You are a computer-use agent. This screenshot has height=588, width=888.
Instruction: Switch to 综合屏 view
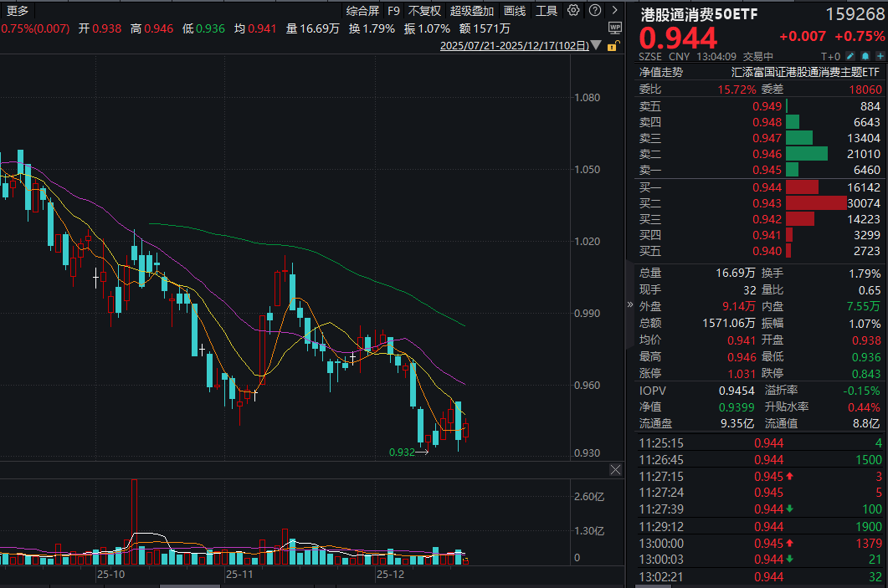[x=362, y=11]
